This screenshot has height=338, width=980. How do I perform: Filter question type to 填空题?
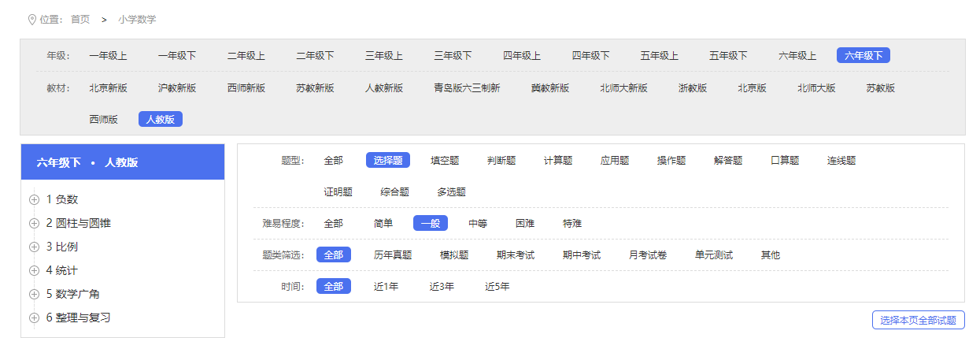point(445,161)
